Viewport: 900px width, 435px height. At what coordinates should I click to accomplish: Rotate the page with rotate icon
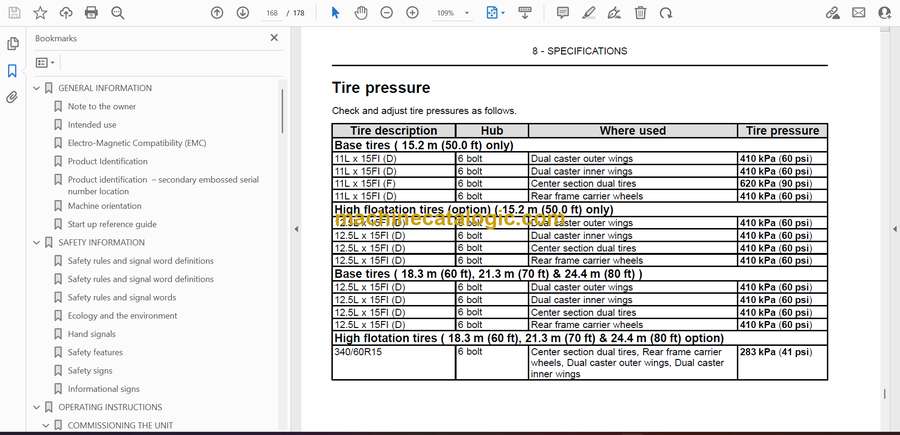click(x=666, y=13)
